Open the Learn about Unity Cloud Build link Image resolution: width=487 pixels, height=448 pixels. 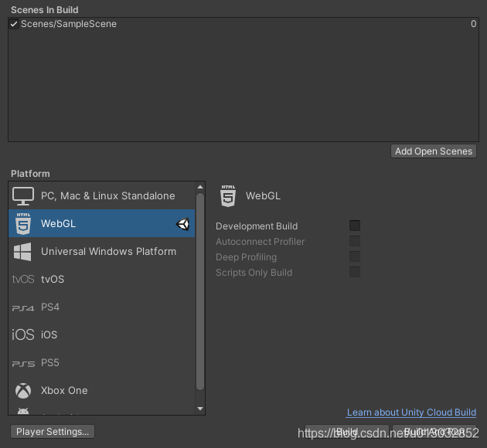tap(411, 412)
